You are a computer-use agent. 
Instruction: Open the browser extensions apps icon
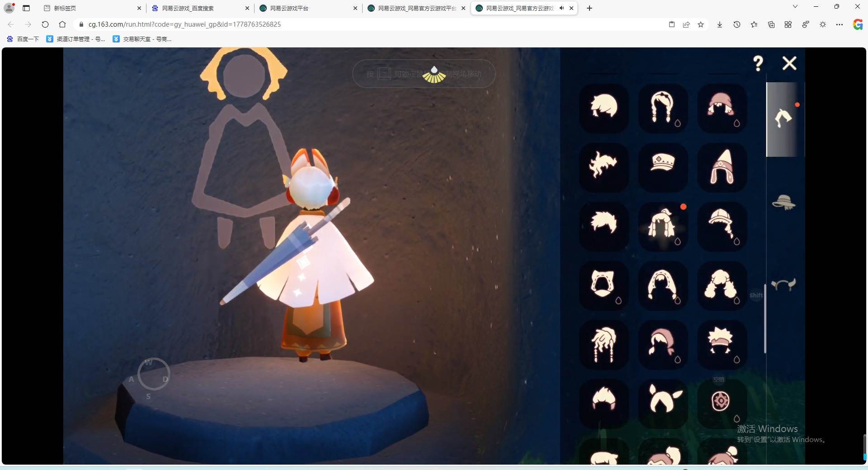(788, 24)
